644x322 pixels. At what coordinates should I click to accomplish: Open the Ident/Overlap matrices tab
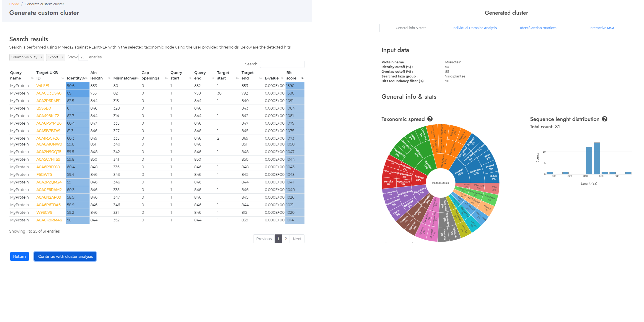click(538, 28)
